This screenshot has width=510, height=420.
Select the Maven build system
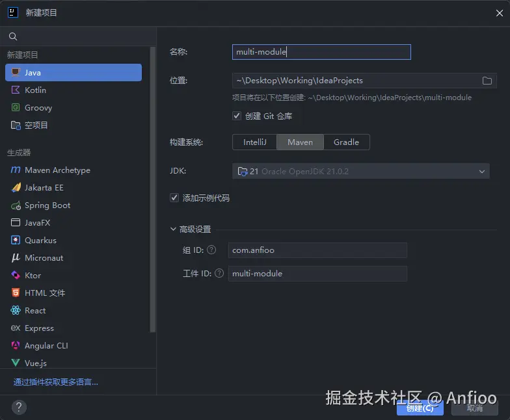[301, 142]
